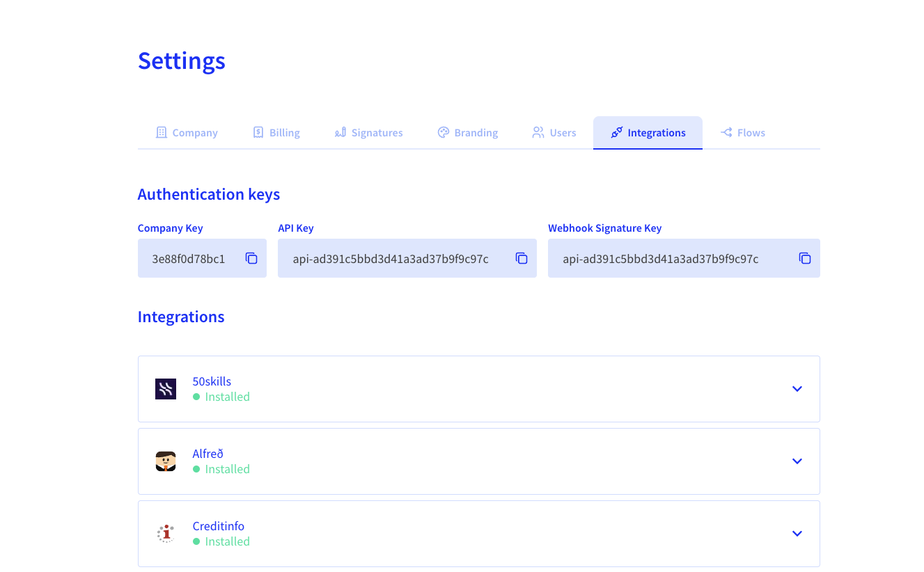Image resolution: width=924 pixels, height=572 pixels.
Task: Select the Integrations tab label
Action: pos(657,133)
